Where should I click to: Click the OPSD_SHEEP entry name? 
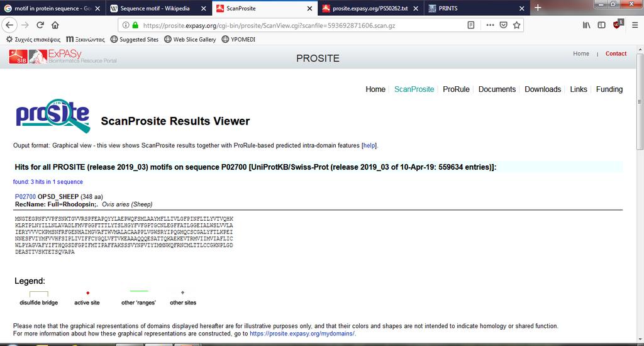(x=58, y=197)
